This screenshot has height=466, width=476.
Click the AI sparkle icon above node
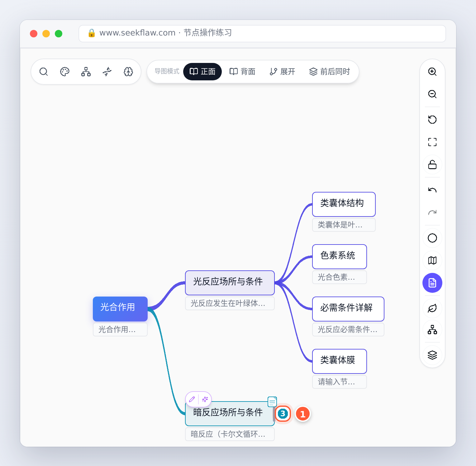(205, 399)
